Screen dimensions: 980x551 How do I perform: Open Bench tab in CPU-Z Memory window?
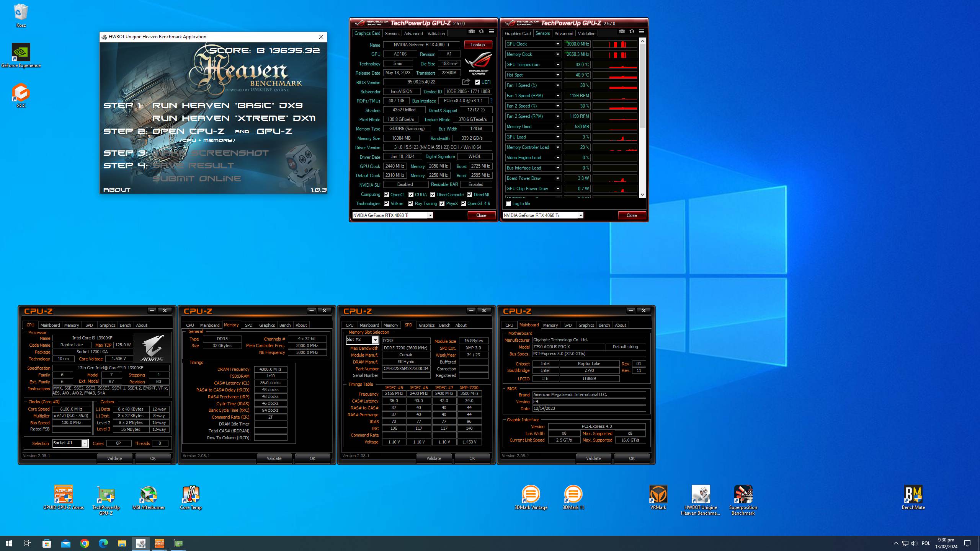[x=285, y=325]
